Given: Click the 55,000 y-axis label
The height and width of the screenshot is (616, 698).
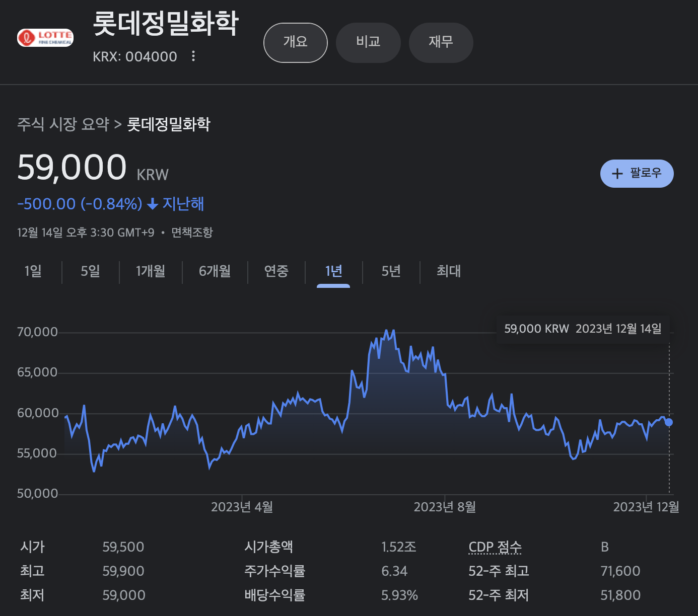Looking at the screenshot, I should (x=38, y=453).
